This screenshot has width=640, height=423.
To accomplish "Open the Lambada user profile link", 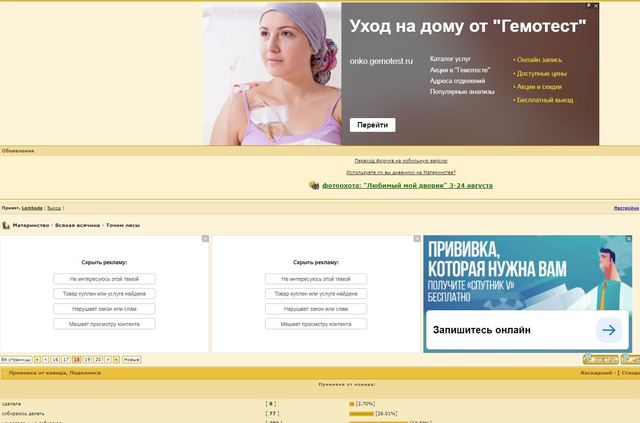I will click(32, 208).
